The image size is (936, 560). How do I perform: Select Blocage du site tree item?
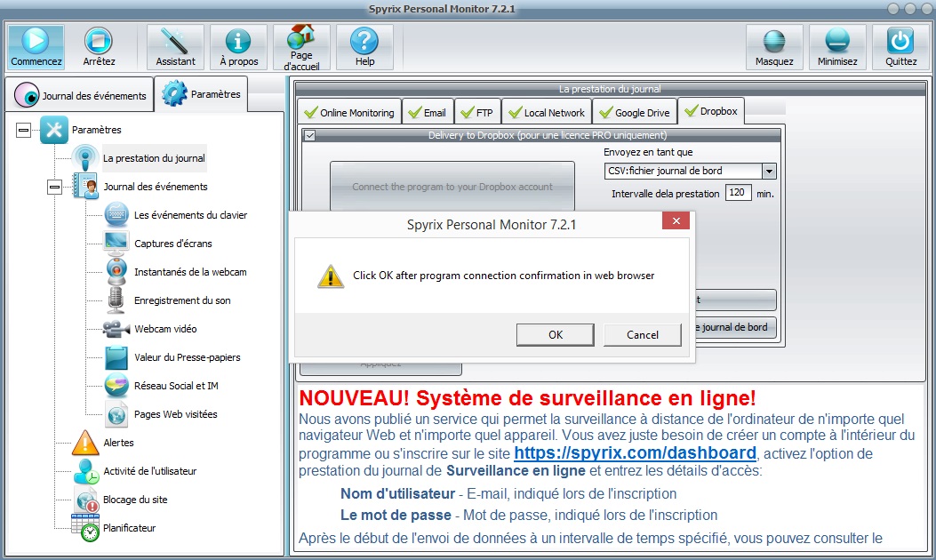click(135, 500)
